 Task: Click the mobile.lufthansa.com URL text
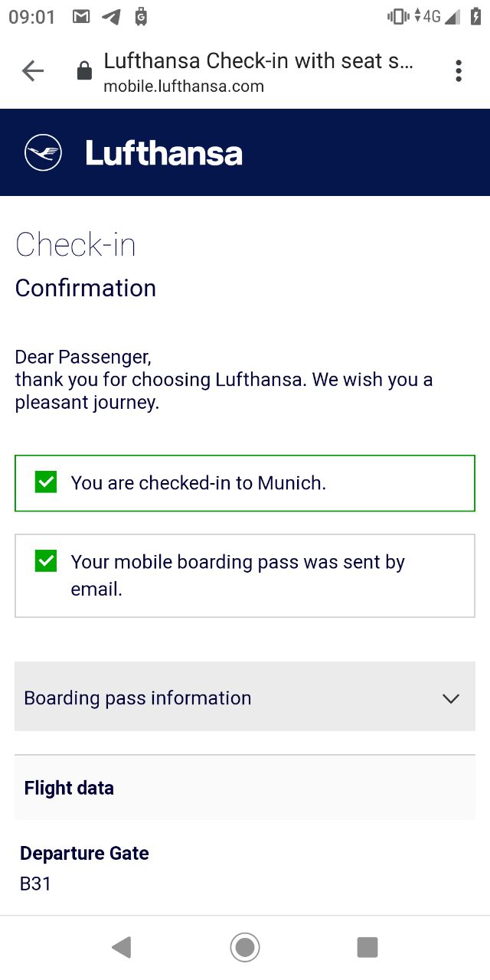(x=184, y=87)
